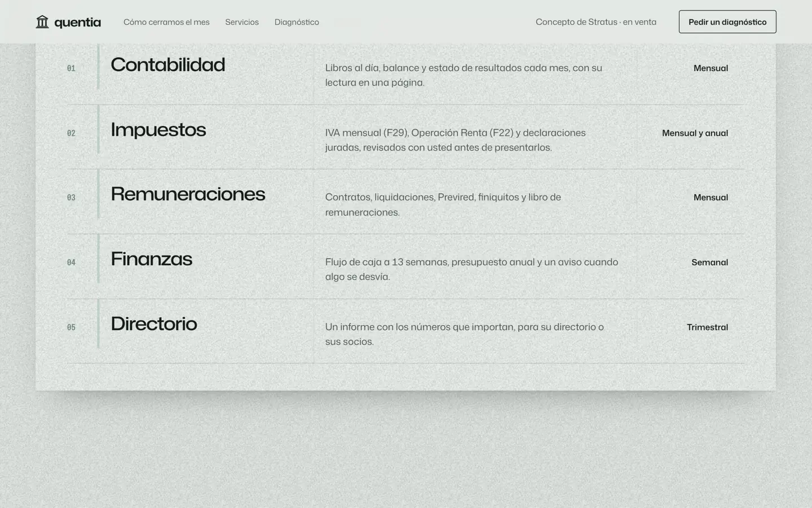Click the Mensual label in Remuneraciones row
The image size is (812, 508).
pyautogui.click(x=710, y=198)
